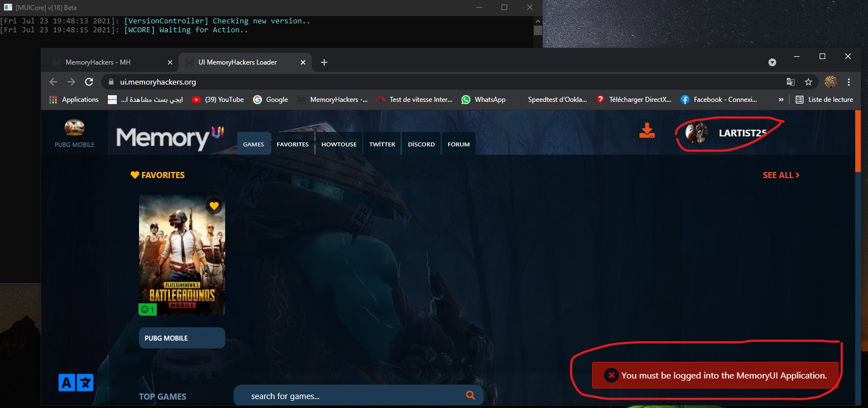This screenshot has height=408, width=868.
Task: Expand the hidden bookmarks chevron
Action: click(x=781, y=100)
